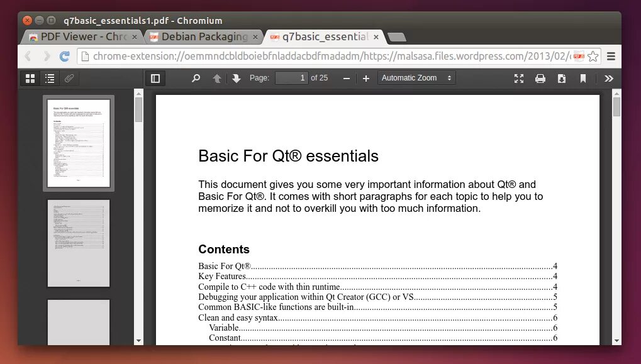Close the PDF Viewer tab
641x364 pixels.
[135, 37]
